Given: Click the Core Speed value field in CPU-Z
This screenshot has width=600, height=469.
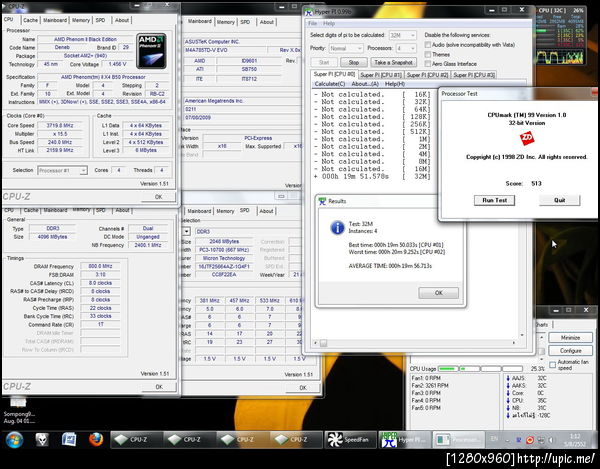Looking at the screenshot, I should 60,125.
